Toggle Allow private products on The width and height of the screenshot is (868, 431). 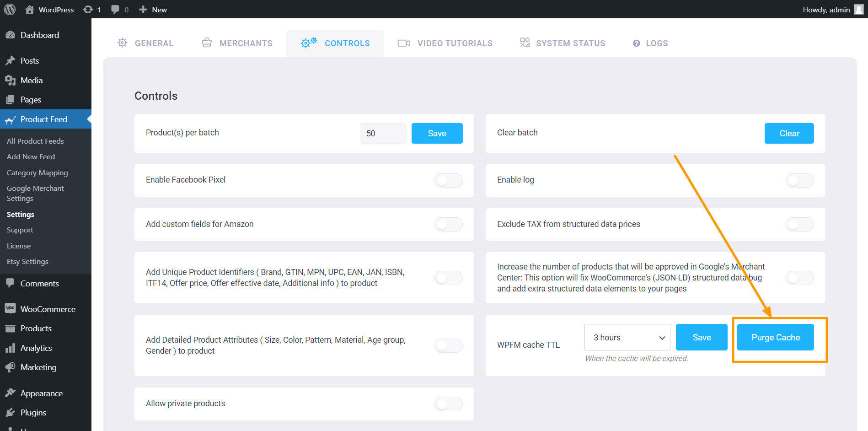(x=448, y=404)
